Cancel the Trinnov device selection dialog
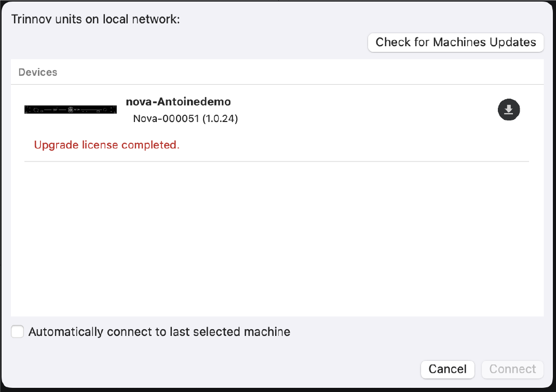Viewport: 556px width, 392px height. coord(447,369)
